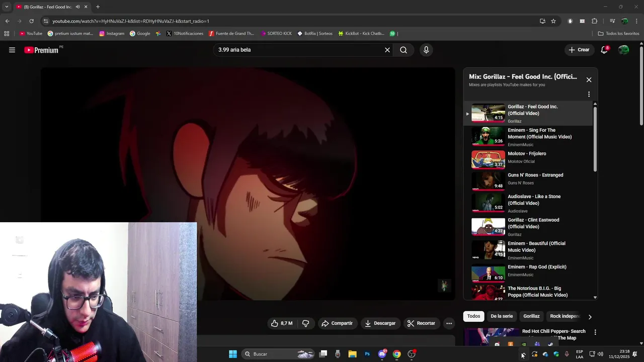
Task: Open Todos los favoritos folder
Action: pos(618,34)
